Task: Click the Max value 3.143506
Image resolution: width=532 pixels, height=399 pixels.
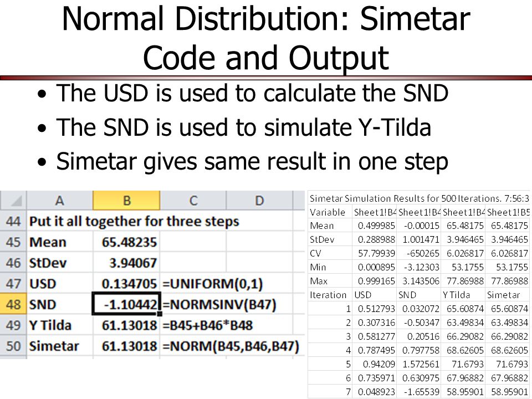Action: [421, 281]
